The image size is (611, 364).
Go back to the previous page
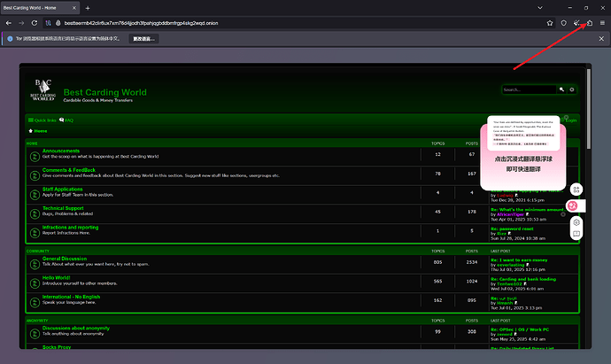point(9,23)
